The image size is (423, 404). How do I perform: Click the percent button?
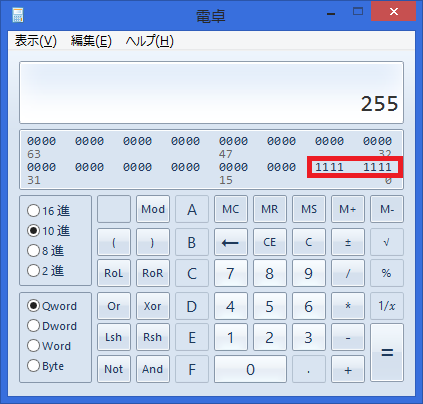click(x=387, y=273)
